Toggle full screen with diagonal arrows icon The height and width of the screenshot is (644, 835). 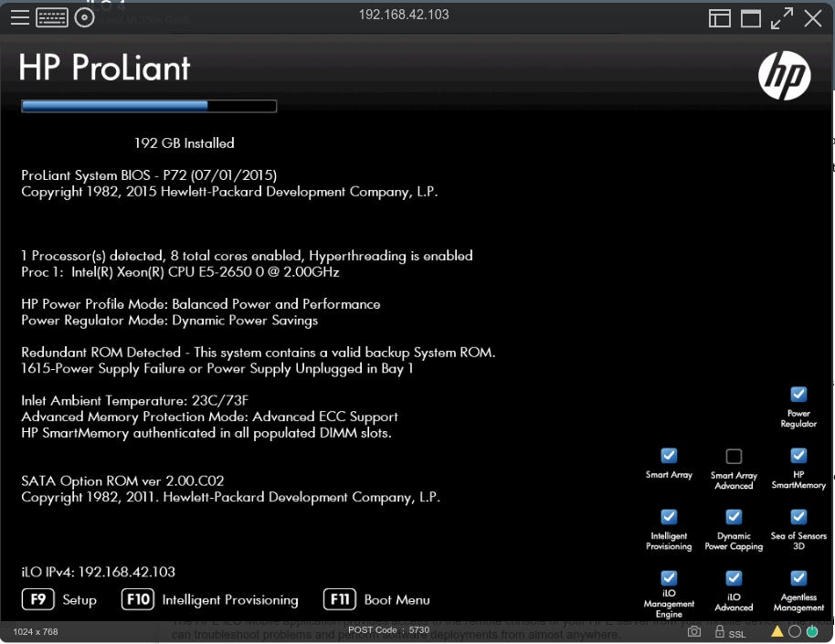[782, 18]
